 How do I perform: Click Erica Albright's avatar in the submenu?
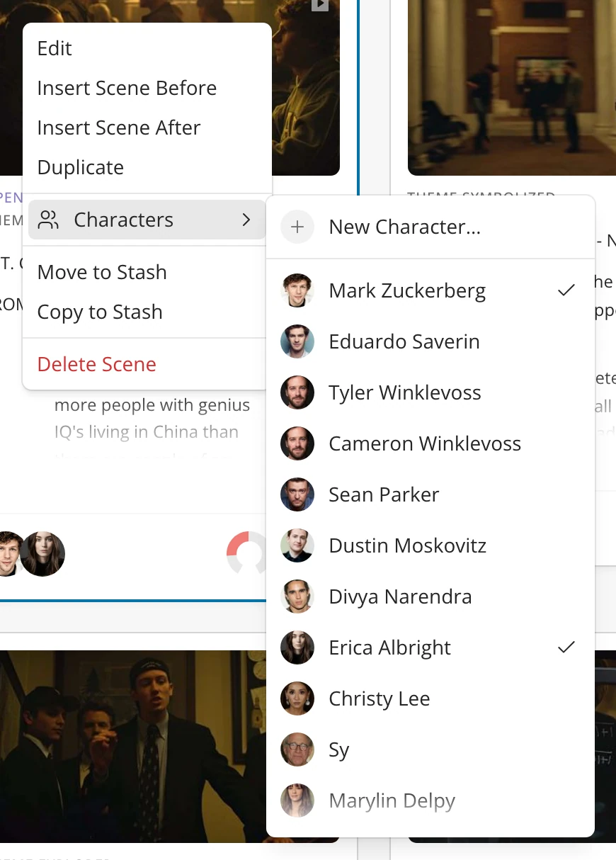pyautogui.click(x=297, y=647)
